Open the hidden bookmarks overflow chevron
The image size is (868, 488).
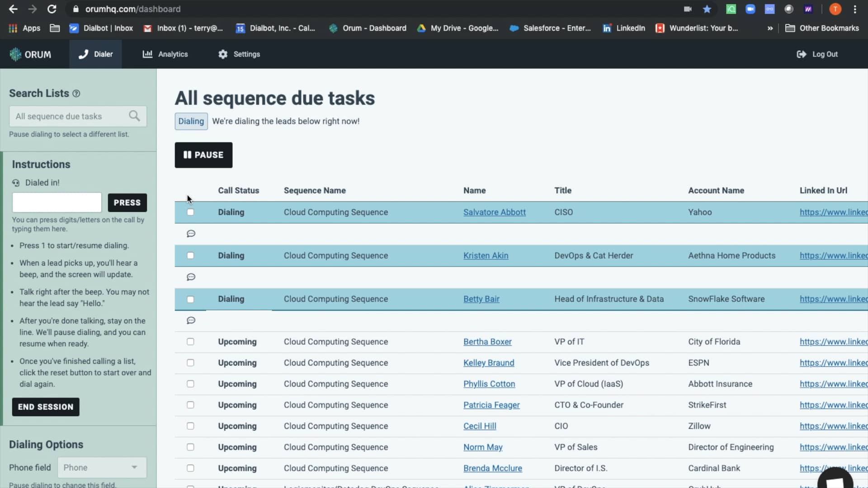tap(769, 28)
